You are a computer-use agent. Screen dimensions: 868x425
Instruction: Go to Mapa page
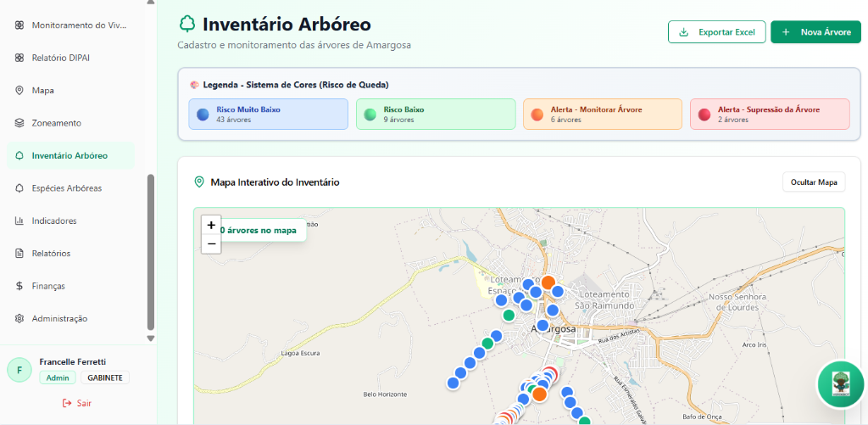tap(71, 90)
